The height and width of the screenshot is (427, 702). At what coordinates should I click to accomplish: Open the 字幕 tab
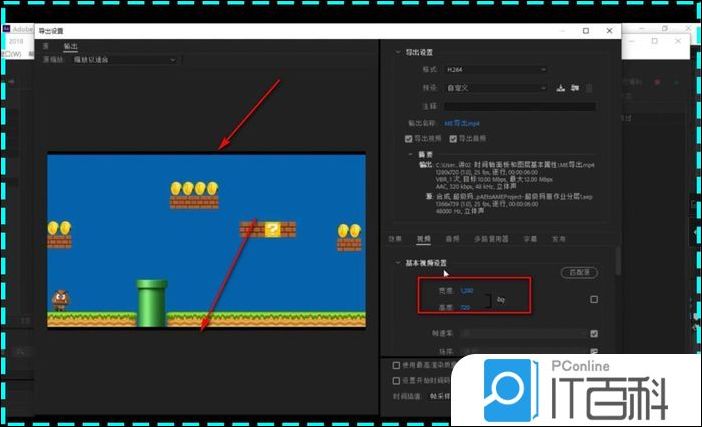click(530, 239)
